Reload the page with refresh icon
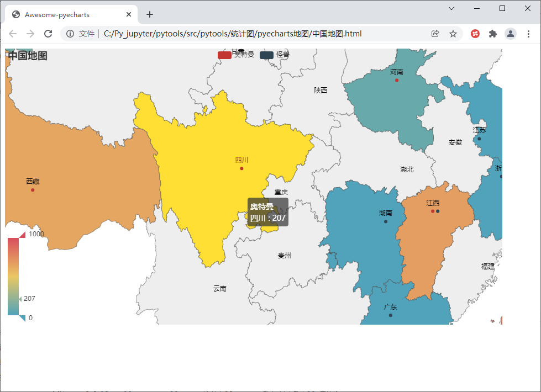 [48, 34]
